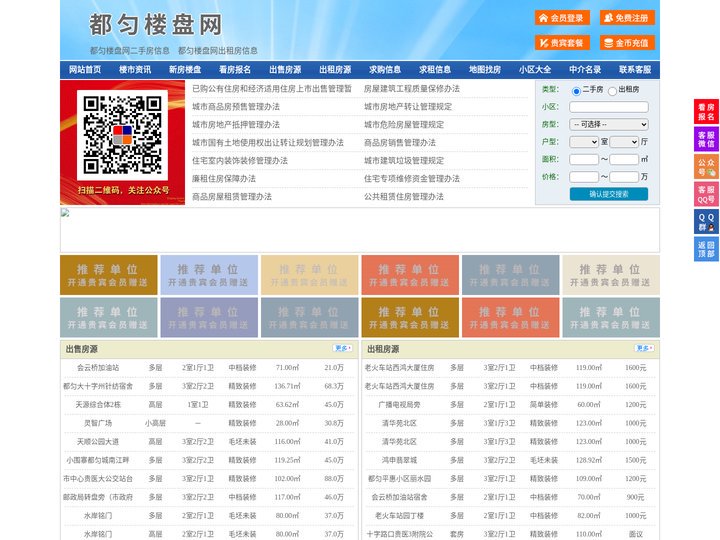Click the 公众号 orange side icon

tap(706, 167)
